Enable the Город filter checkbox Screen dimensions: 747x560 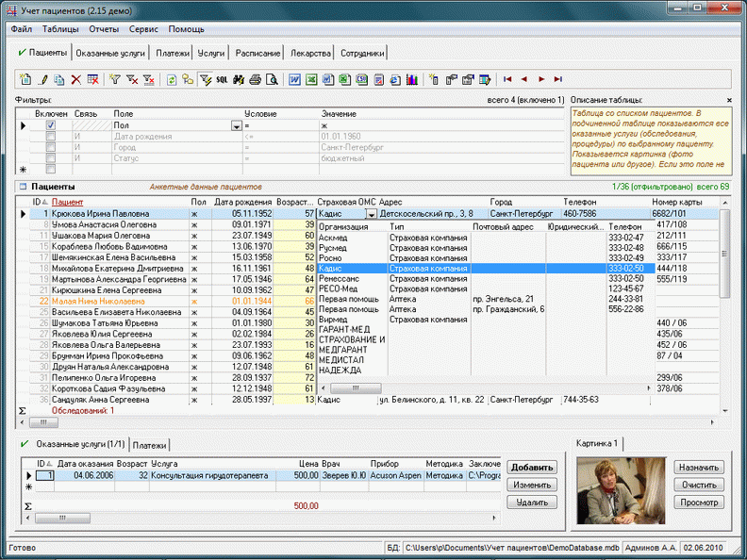(x=51, y=147)
